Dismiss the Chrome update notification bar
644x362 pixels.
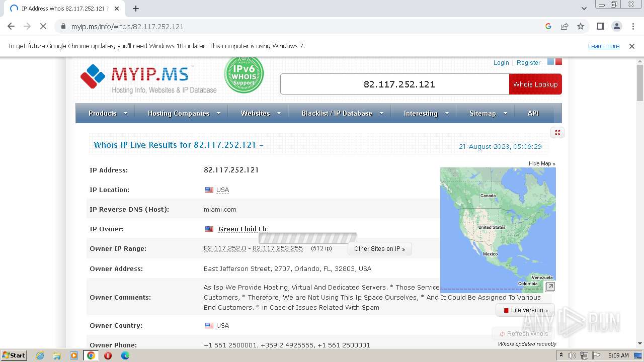[x=632, y=46]
